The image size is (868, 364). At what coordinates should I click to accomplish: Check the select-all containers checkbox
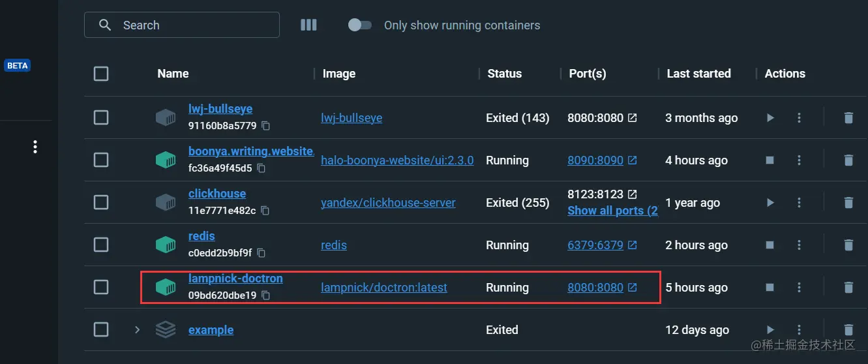(101, 74)
